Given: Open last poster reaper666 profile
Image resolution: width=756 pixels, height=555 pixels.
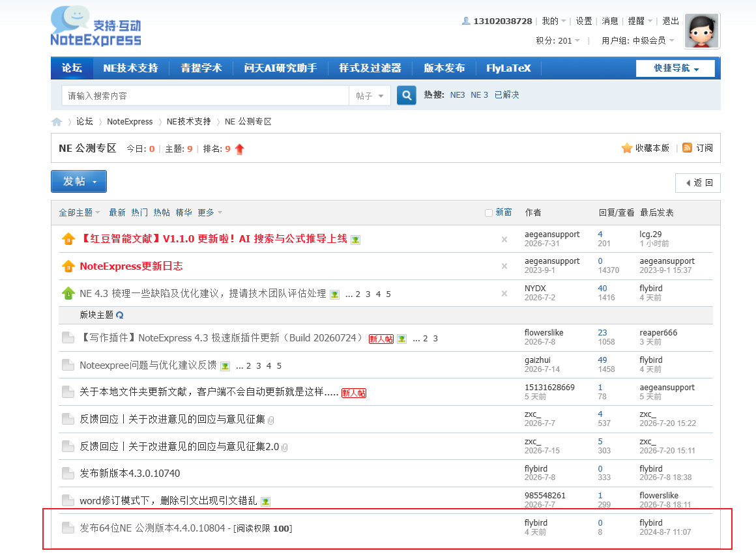Looking at the screenshot, I should [x=658, y=333].
